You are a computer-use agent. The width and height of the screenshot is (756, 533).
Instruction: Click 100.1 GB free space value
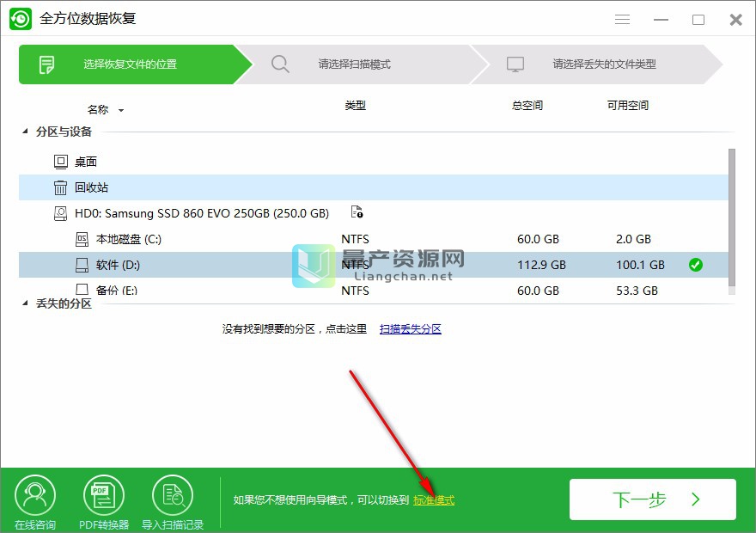point(640,265)
